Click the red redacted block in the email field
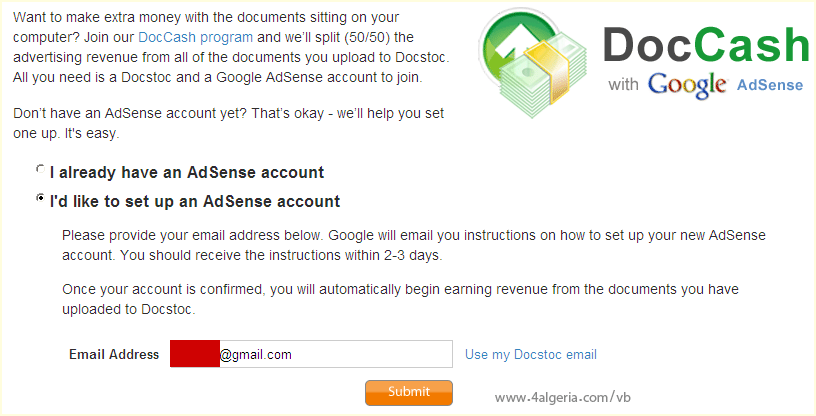This screenshot has height=416, width=816. [x=194, y=354]
